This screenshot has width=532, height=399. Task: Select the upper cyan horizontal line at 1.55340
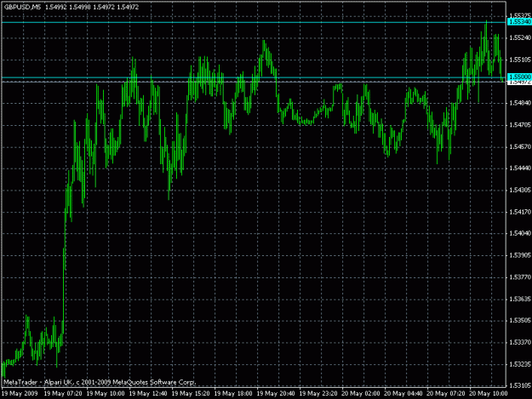tap(254, 22)
